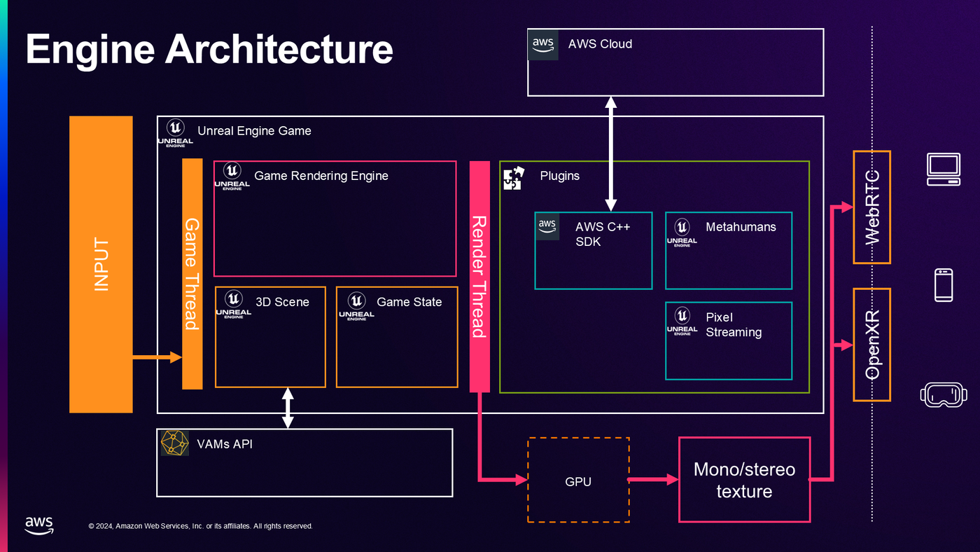Click the "Pixel Streaming" text
The image size is (980, 552).
pos(734,324)
